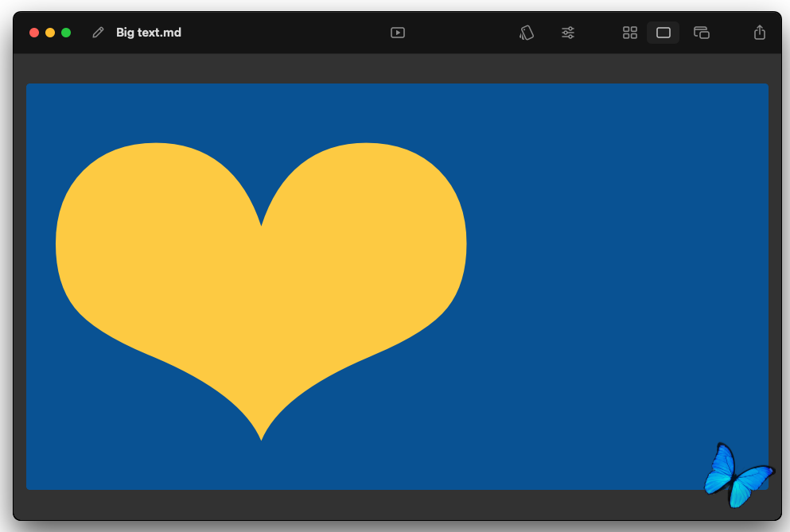Viewport: 790px width, 532px height.
Task: Minimize the window with the yellow button
Action: [50, 33]
